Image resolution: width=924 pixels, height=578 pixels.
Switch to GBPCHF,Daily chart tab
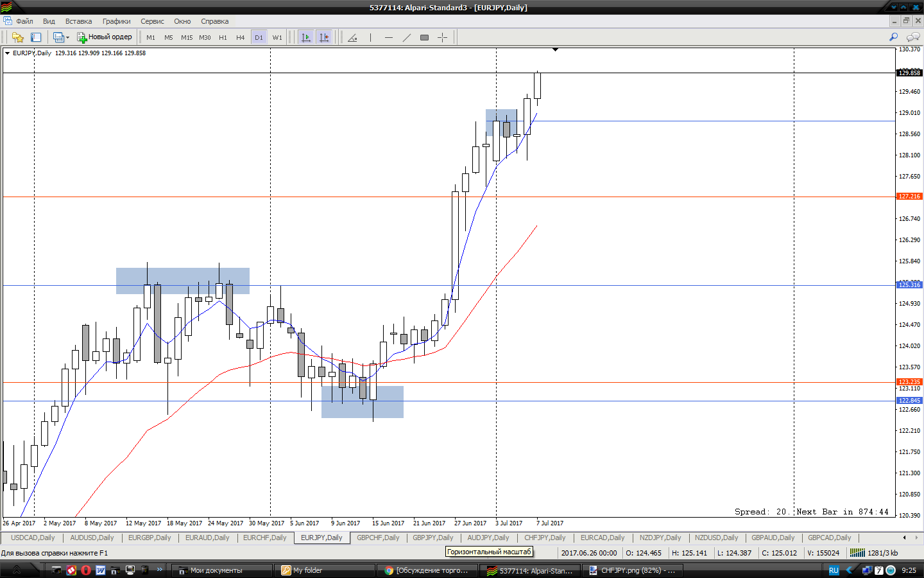[378, 538]
